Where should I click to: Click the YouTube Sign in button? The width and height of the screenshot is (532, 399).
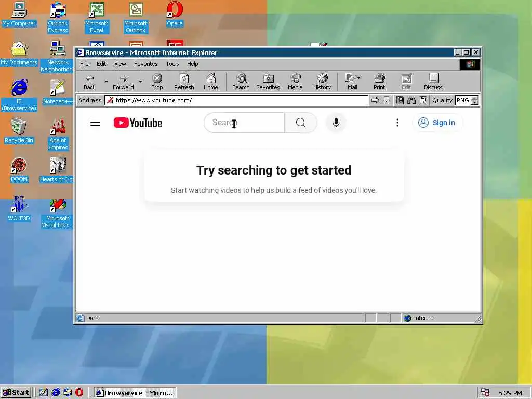pyautogui.click(x=437, y=123)
